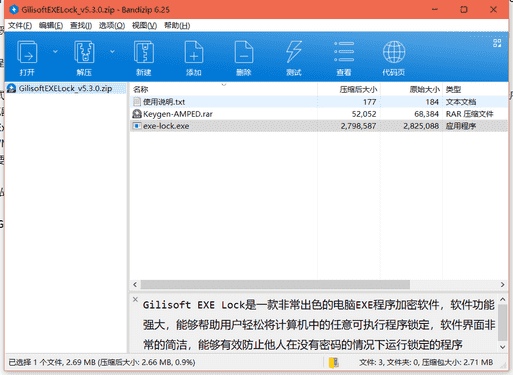
Task: Click the 新建 (New archive) toolbar icon
Action: (x=144, y=52)
